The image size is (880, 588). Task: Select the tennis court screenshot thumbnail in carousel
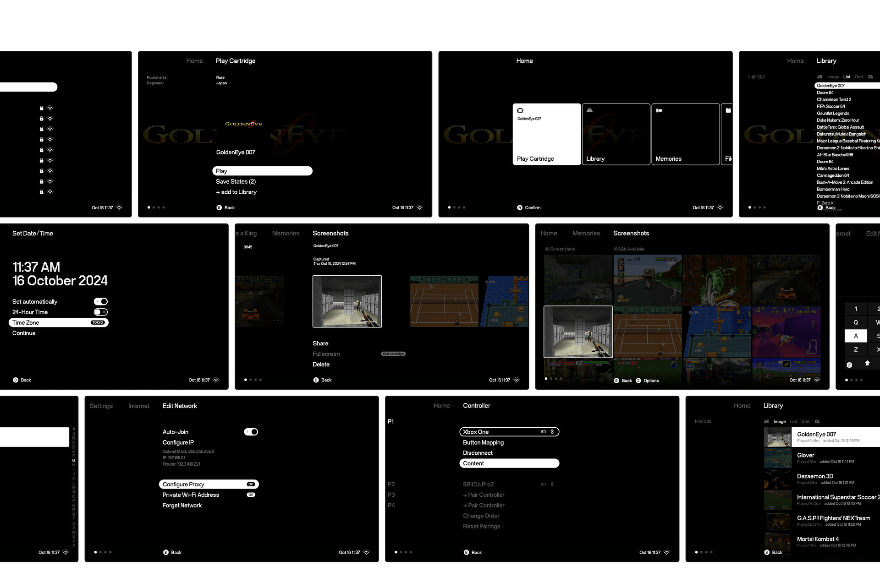444,301
